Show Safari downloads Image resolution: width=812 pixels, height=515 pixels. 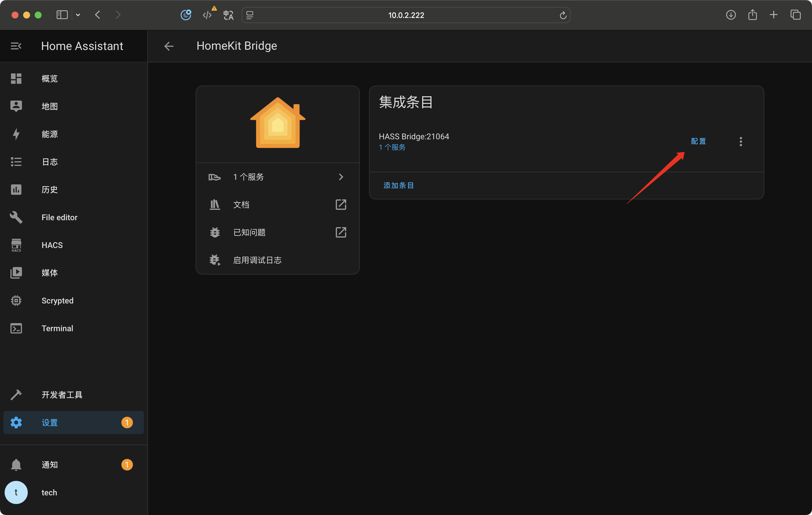pyautogui.click(x=731, y=15)
